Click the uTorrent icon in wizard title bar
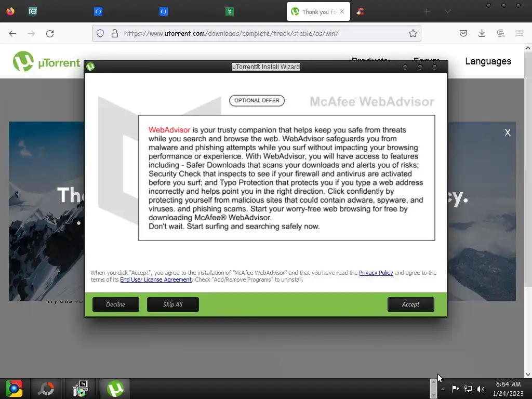Image resolution: width=532 pixels, height=399 pixels. 90,66
